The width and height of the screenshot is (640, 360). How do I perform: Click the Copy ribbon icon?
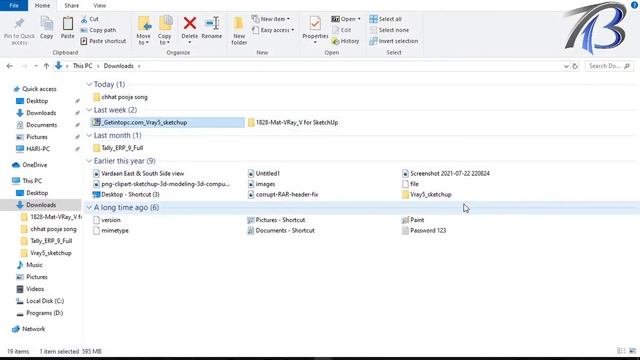tap(47, 24)
